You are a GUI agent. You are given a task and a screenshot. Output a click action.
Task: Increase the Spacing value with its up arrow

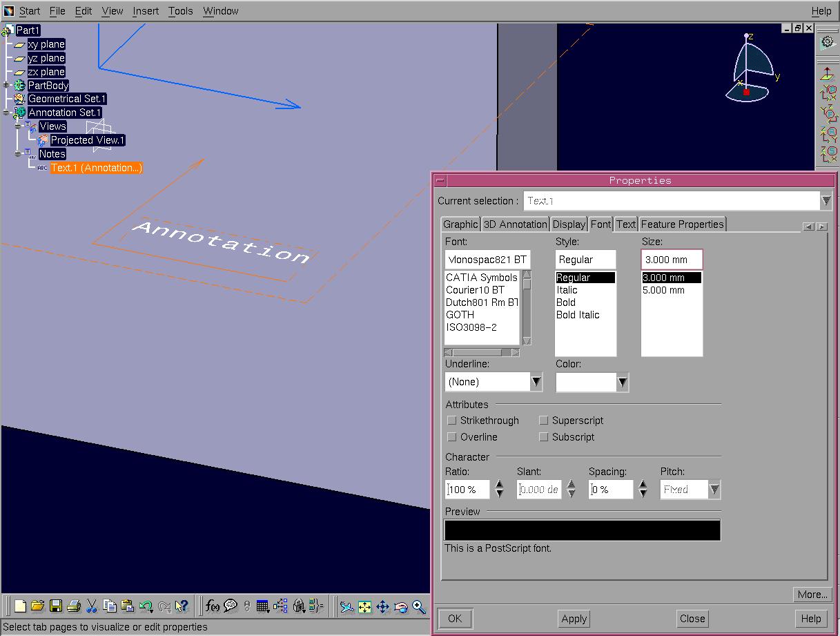tap(643, 485)
